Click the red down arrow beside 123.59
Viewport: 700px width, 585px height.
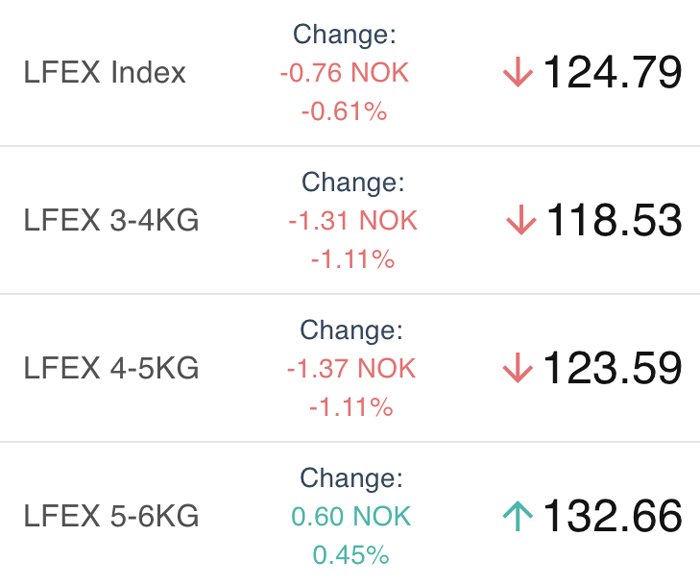pyautogui.click(x=518, y=368)
